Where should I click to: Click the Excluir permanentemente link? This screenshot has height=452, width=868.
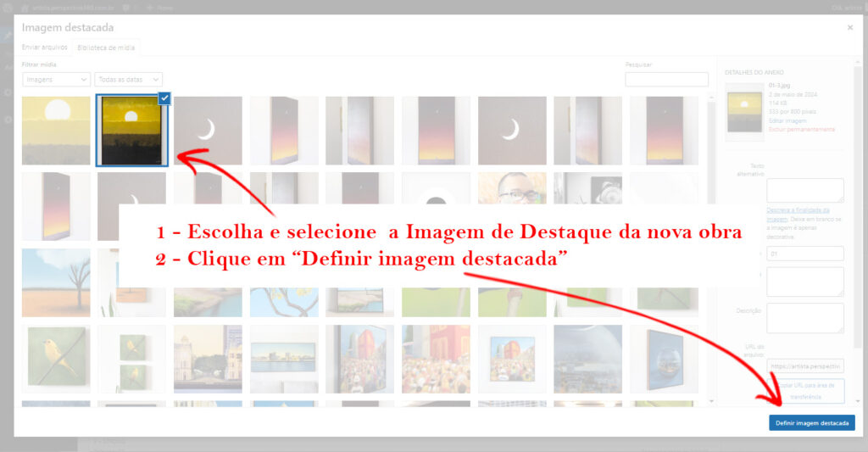click(x=802, y=130)
